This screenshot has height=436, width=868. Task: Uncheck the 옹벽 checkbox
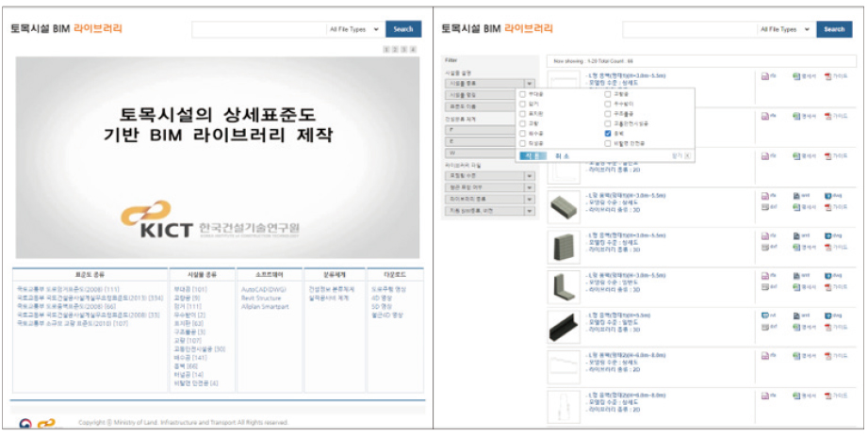pyautogui.click(x=608, y=134)
